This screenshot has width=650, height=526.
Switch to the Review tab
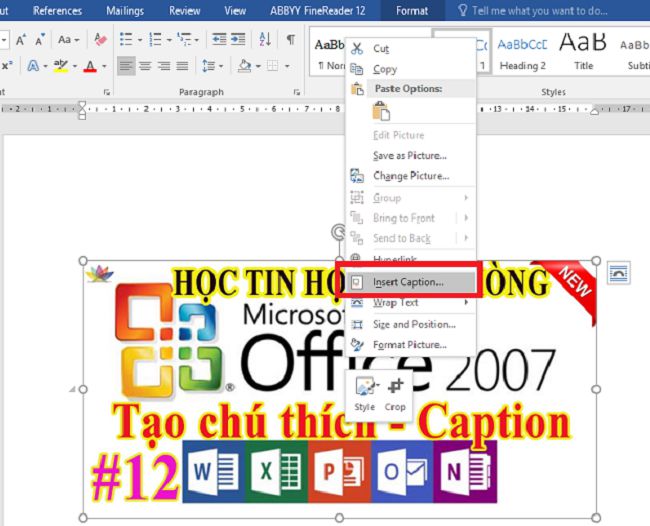point(184,10)
